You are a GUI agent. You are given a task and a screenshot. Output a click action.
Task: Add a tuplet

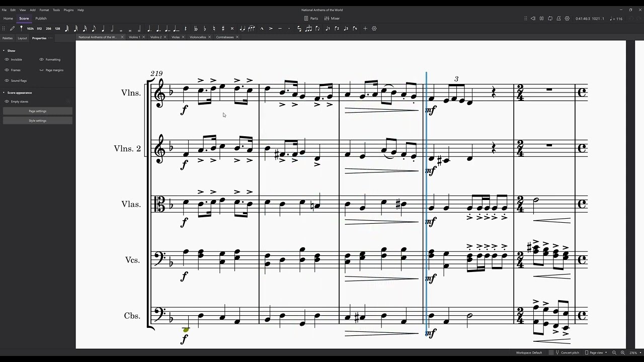click(308, 29)
